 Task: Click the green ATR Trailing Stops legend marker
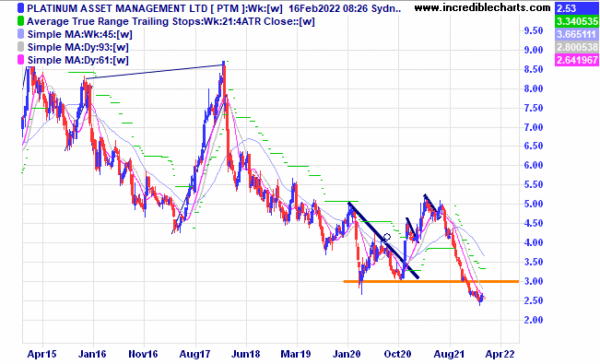tap(21, 21)
